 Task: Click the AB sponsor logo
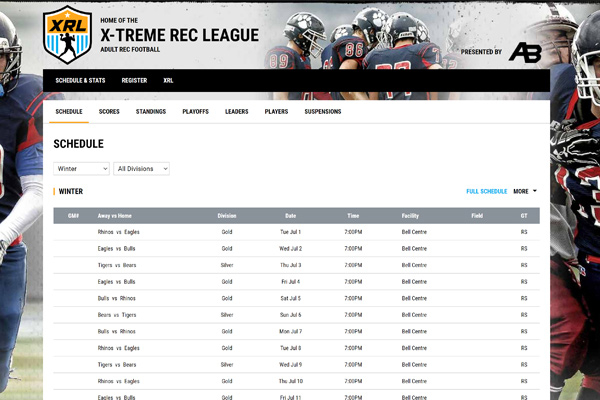coord(524,51)
